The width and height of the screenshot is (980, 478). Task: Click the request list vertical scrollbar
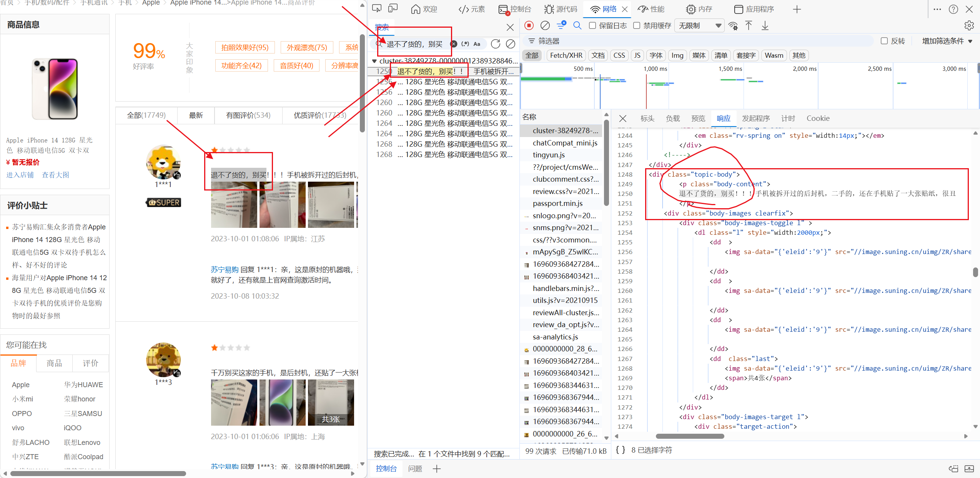point(606,163)
